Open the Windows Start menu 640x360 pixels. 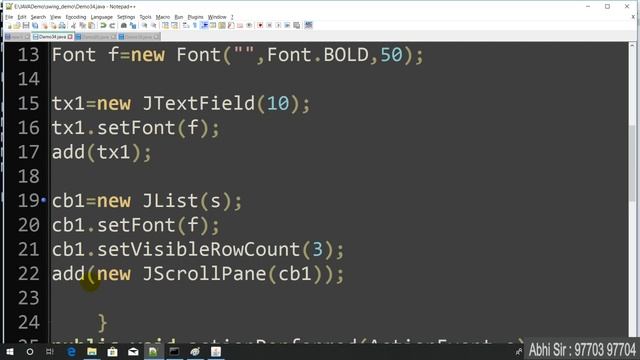click(x=10, y=351)
